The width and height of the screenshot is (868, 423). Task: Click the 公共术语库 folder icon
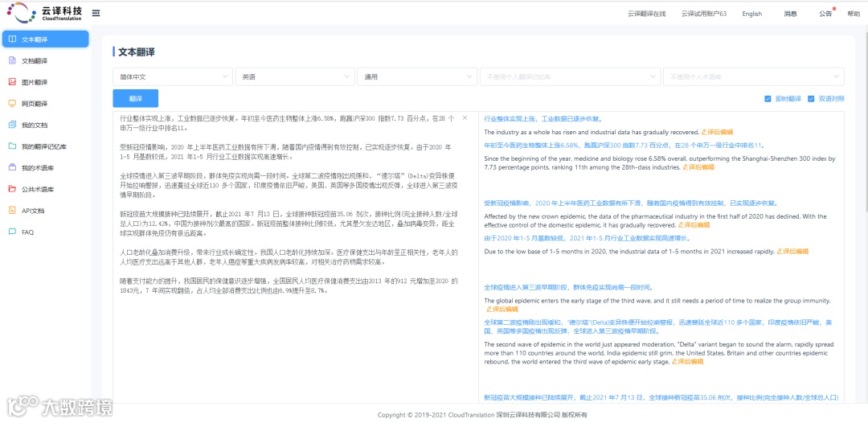(12, 189)
